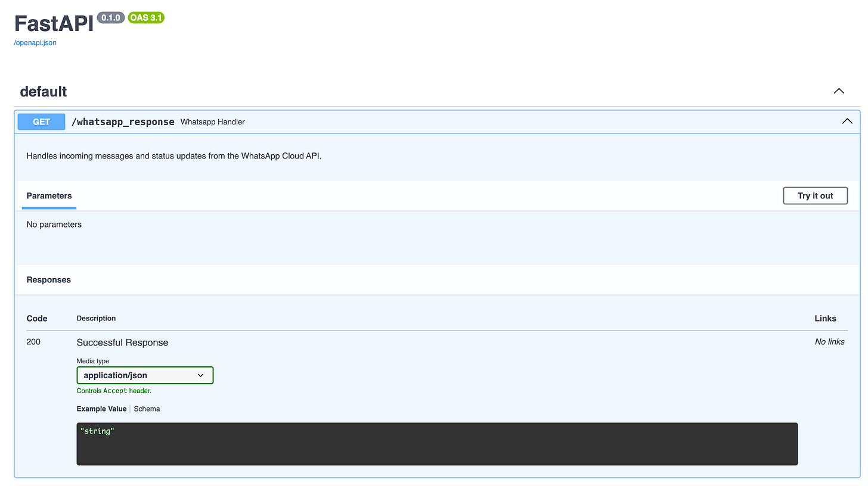Click the 200 response code
The height and width of the screenshot is (486, 868).
tap(33, 342)
